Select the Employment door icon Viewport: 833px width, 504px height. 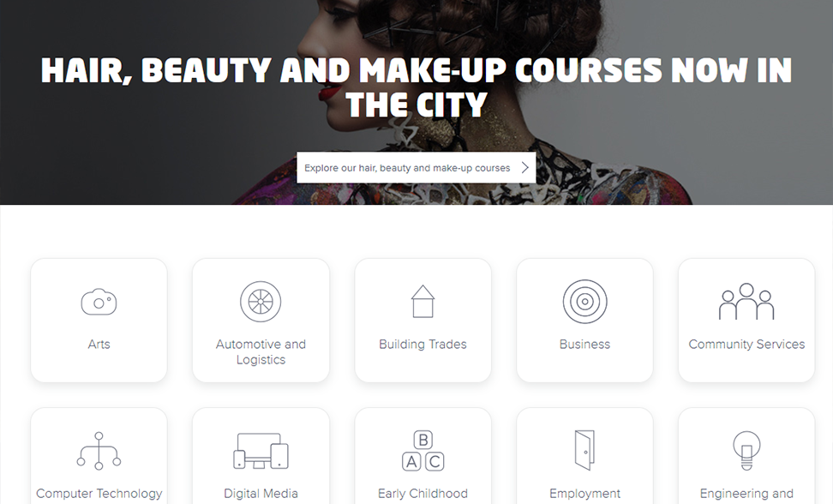coord(585,450)
